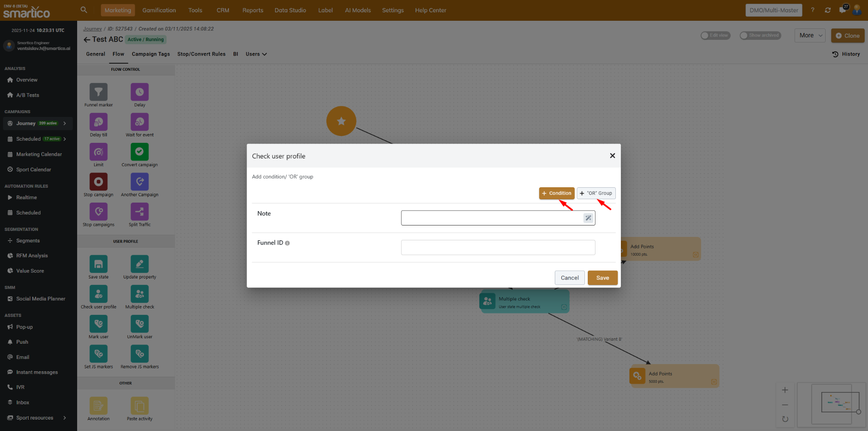Open the search magnifier in top bar

[x=84, y=10]
